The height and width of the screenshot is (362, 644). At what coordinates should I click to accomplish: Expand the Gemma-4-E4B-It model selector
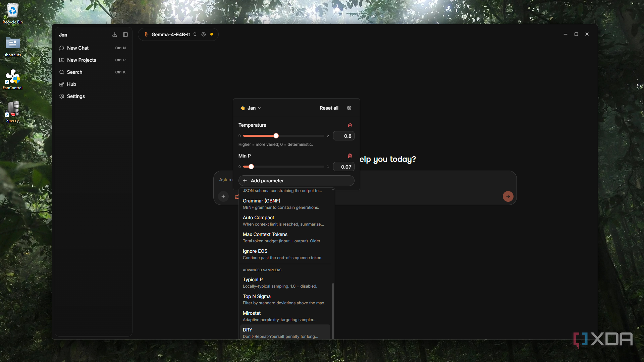170,34
